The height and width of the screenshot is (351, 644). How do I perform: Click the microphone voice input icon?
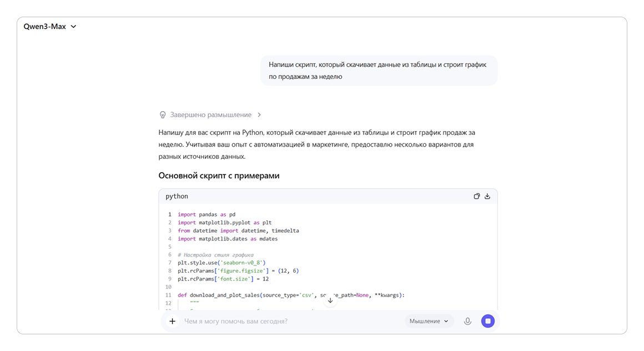(x=467, y=321)
